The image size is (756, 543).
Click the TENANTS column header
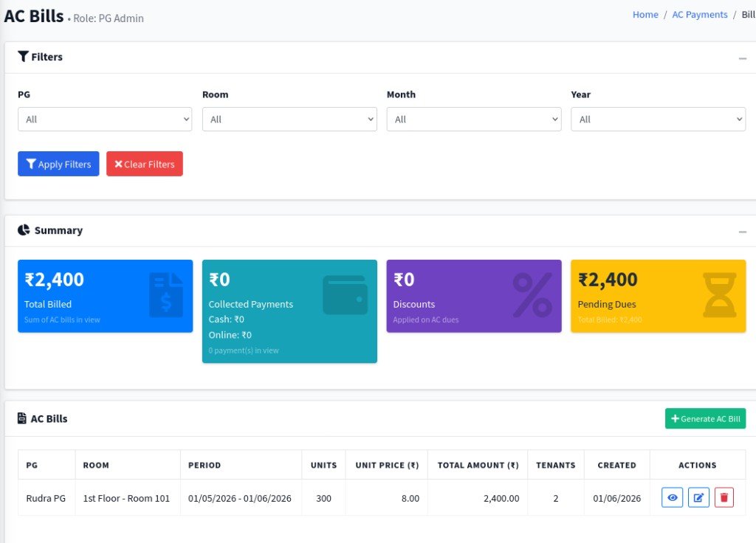(x=555, y=465)
